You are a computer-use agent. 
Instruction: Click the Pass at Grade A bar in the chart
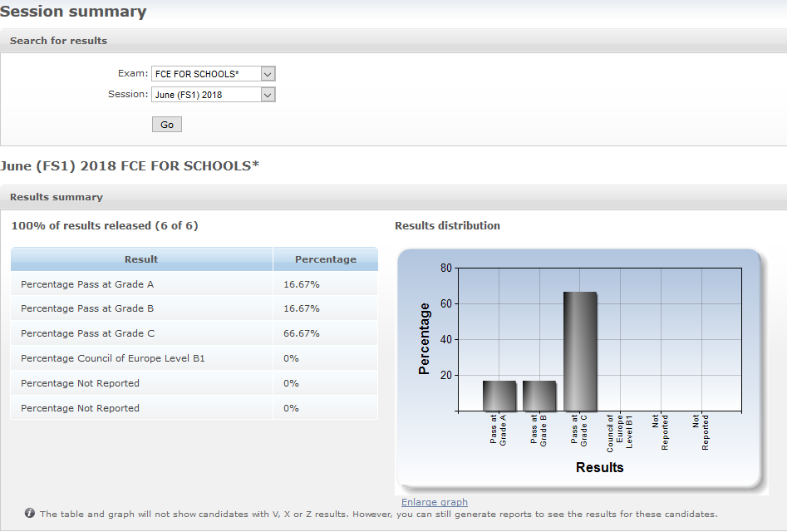point(499,396)
